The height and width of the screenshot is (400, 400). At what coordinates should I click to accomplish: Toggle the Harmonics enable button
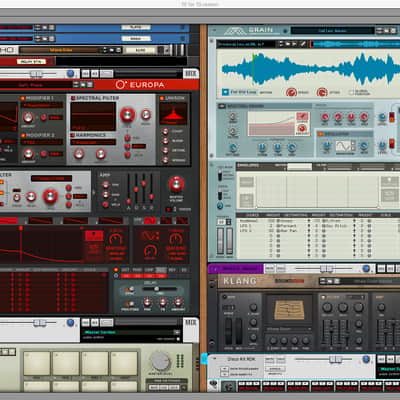tap(72, 135)
